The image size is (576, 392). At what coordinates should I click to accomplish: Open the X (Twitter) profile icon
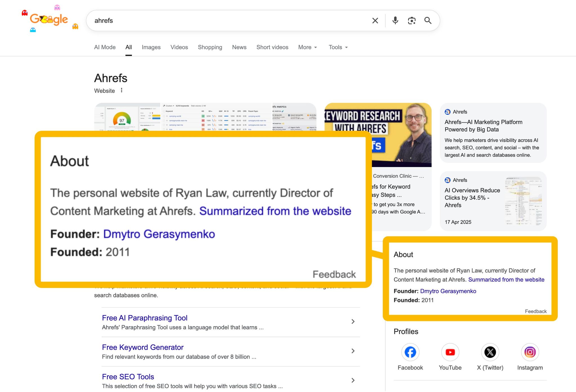click(490, 352)
